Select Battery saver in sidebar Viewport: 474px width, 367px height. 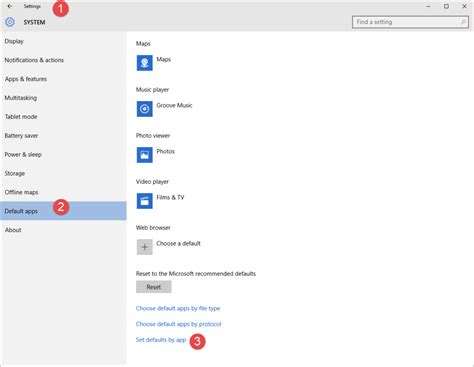(63, 136)
